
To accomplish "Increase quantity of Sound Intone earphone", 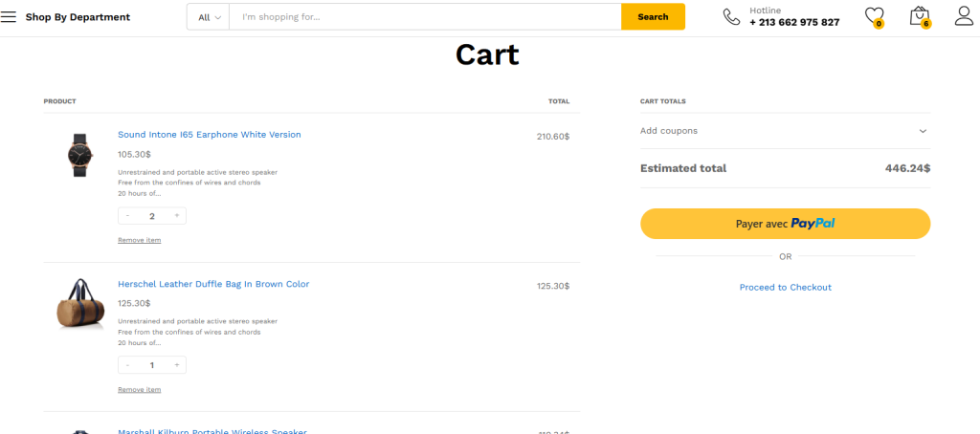I will [x=177, y=216].
